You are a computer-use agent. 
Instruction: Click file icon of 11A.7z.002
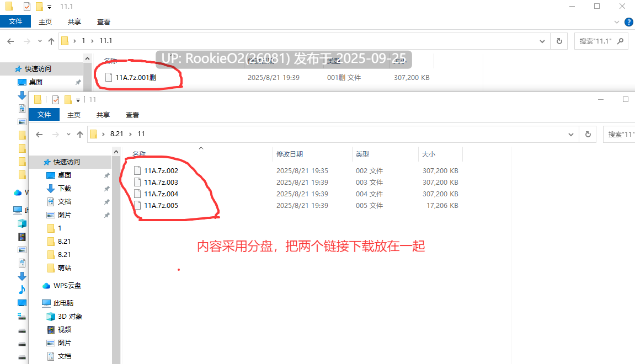pos(137,171)
